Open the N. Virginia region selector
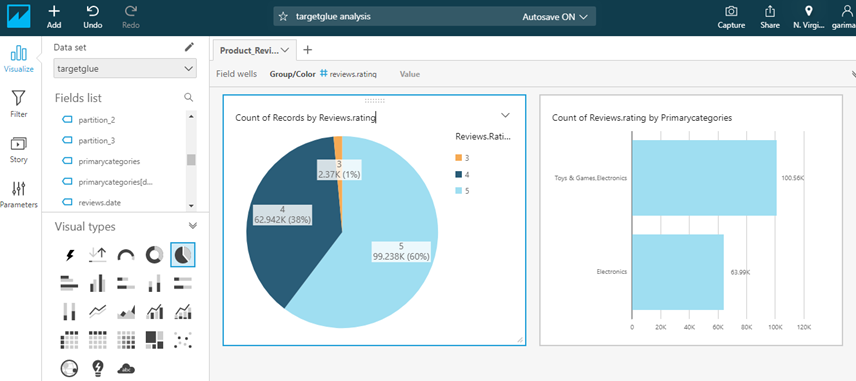The image size is (856, 381). (809, 17)
